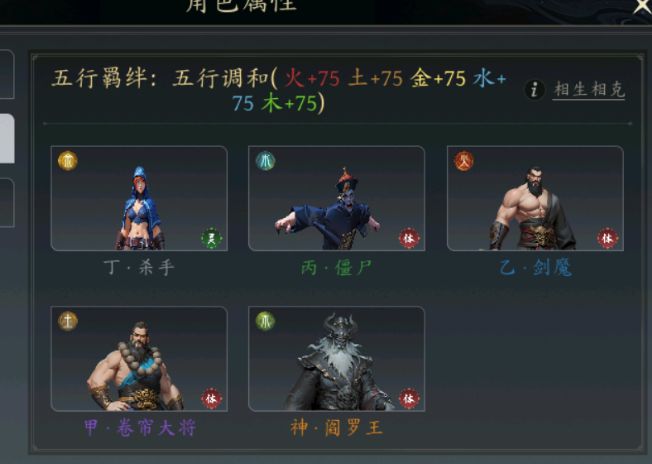Click the teal water element badge on 丙·僵尸
Viewport: 652px width, 464px height.
[265, 161]
